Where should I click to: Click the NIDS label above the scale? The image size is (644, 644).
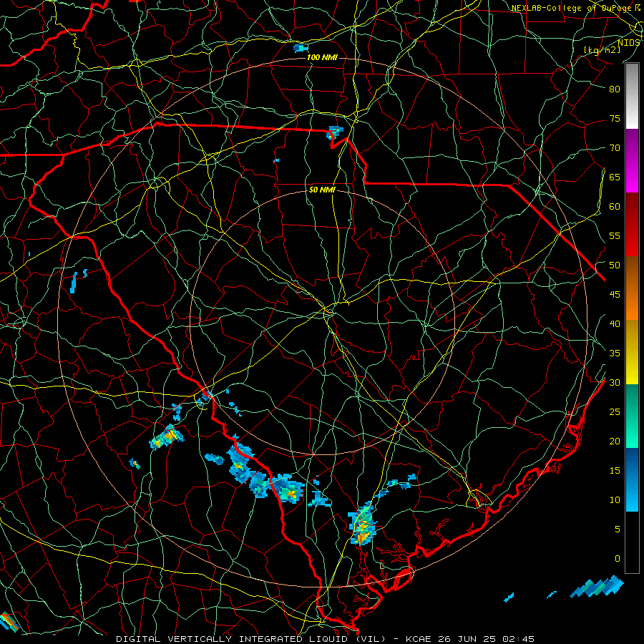629,43
